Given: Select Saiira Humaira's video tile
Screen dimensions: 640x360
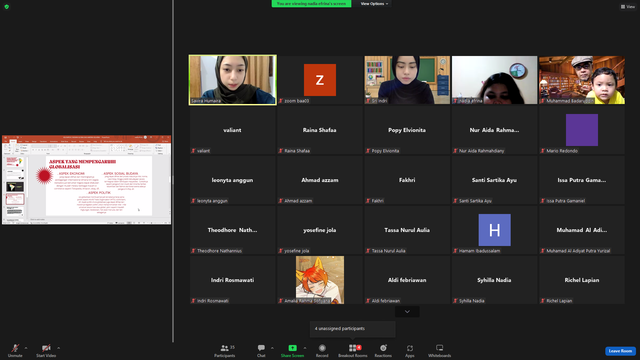Looking at the screenshot, I should click(233, 80).
